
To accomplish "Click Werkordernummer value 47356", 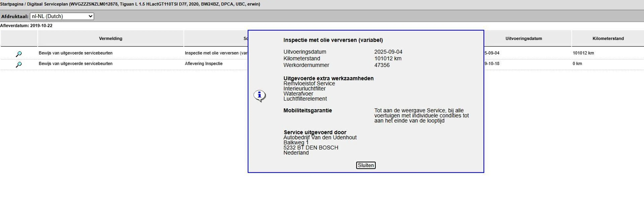I will 382,65.
